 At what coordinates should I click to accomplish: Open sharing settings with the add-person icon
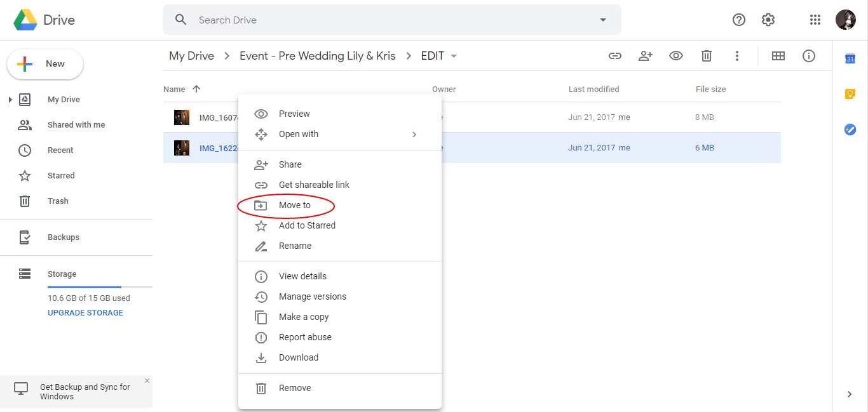(x=645, y=56)
